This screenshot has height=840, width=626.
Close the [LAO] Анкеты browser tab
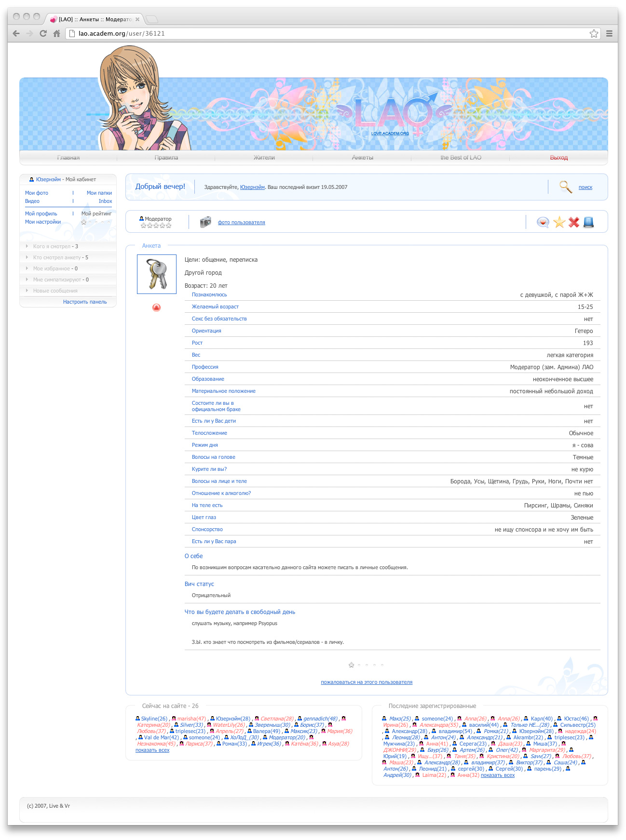point(137,19)
